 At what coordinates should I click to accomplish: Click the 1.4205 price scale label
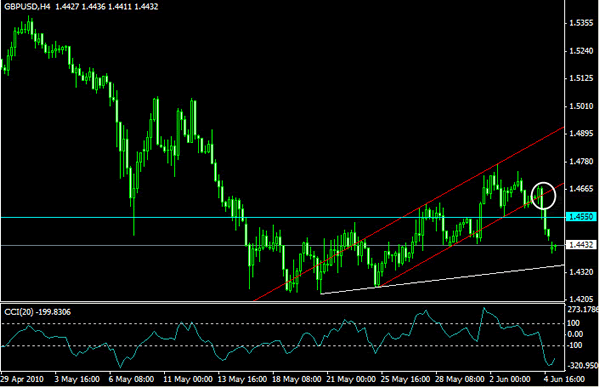coord(582,299)
